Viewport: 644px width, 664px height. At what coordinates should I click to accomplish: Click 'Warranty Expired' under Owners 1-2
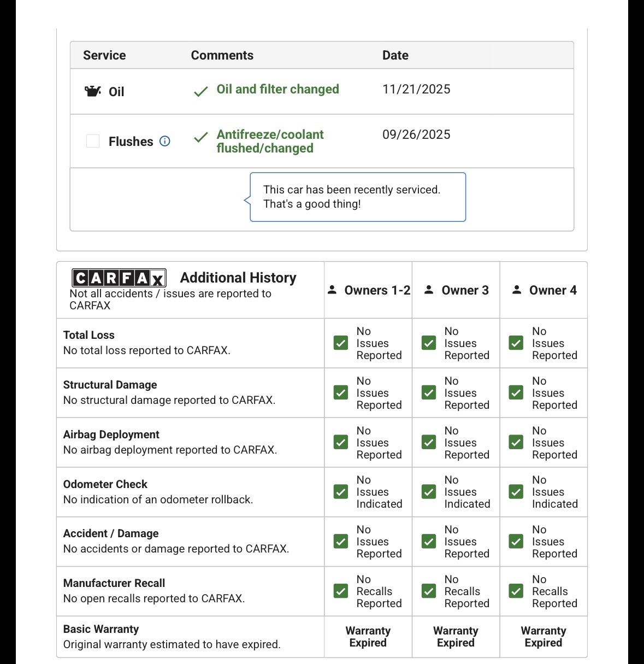tap(368, 637)
